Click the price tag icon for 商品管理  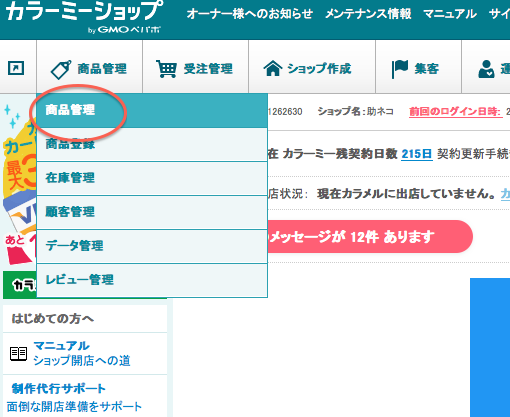click(x=61, y=69)
